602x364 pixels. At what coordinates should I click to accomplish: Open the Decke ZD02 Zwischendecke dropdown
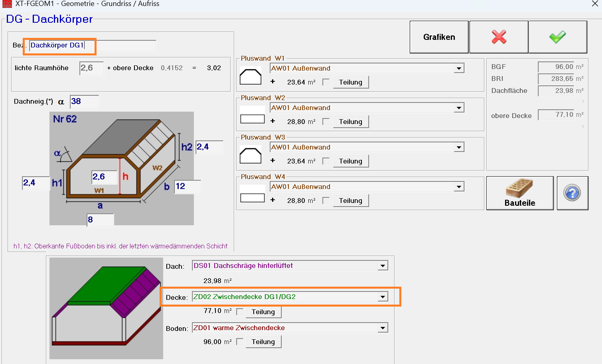pyautogui.click(x=383, y=297)
